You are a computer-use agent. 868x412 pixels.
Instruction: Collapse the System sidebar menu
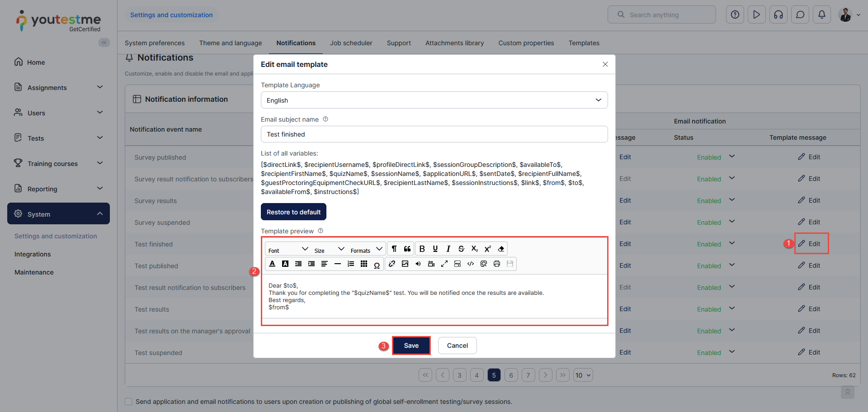59,213
